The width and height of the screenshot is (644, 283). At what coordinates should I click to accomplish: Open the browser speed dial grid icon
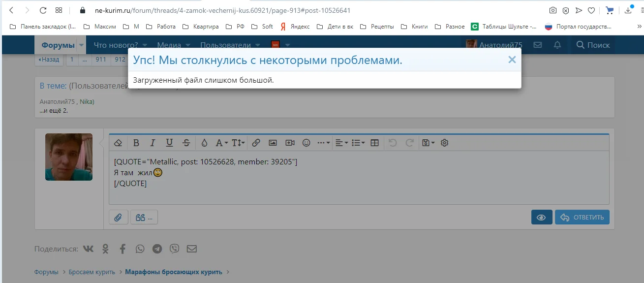[59, 10]
